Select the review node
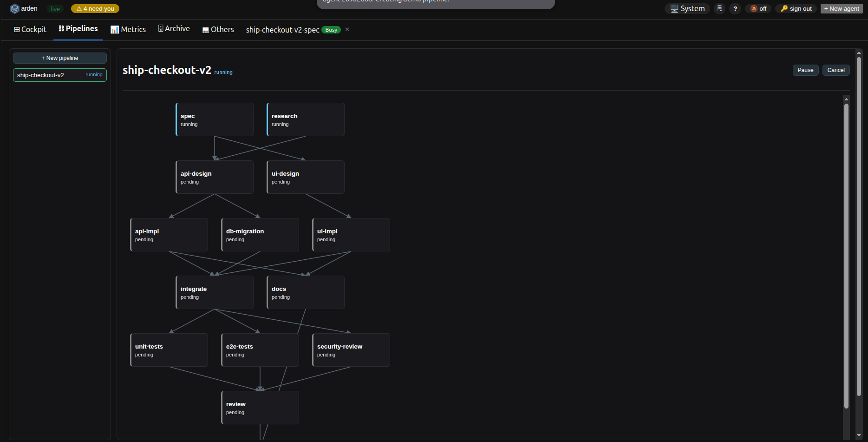 point(260,408)
